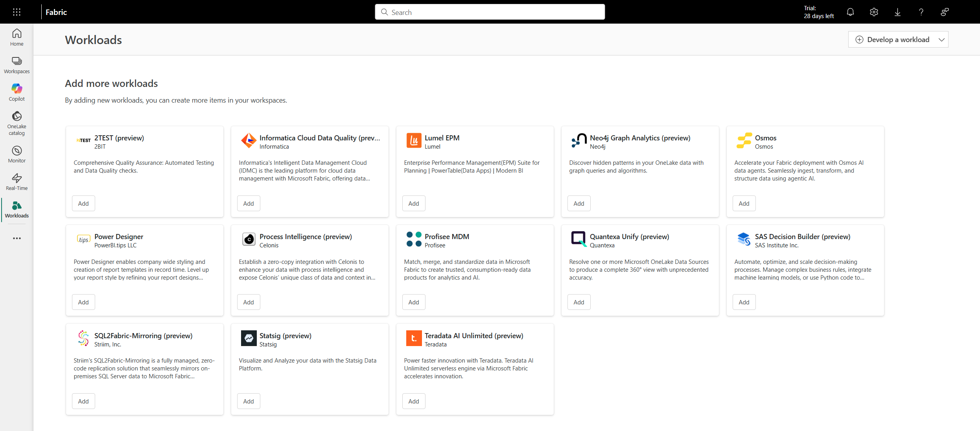
Task: Open Monitor from the sidebar
Action: [x=17, y=154]
